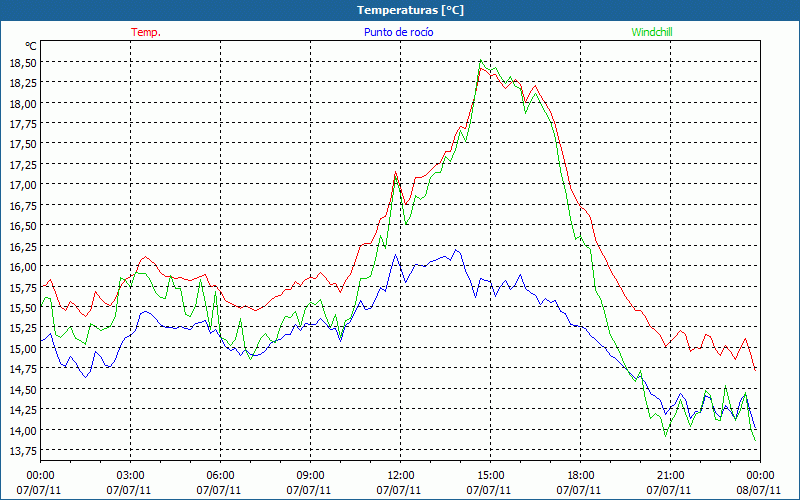The image size is (800, 500).
Task: Select the blue Punto de rocío legend label
Action: 398,32
